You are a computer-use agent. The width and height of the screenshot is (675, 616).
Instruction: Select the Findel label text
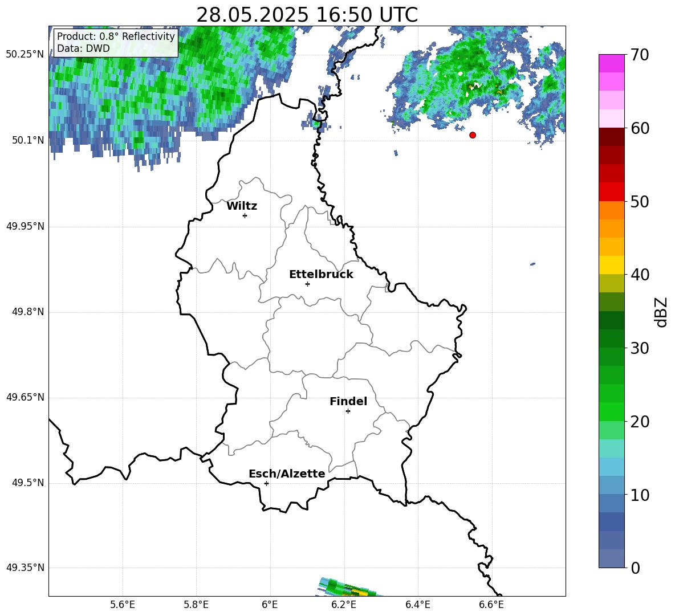348,401
